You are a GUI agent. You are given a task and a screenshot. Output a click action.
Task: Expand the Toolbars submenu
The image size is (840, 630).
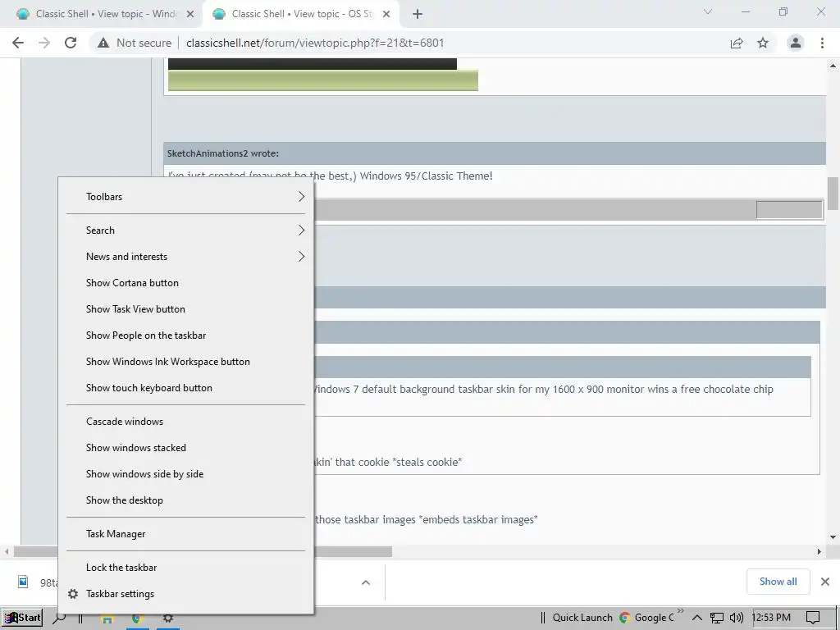[186, 197]
